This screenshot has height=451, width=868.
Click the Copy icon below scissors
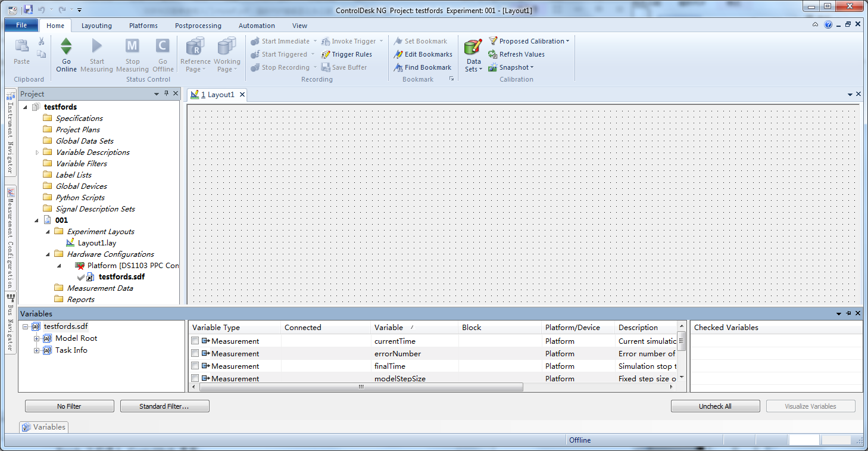pos(42,54)
